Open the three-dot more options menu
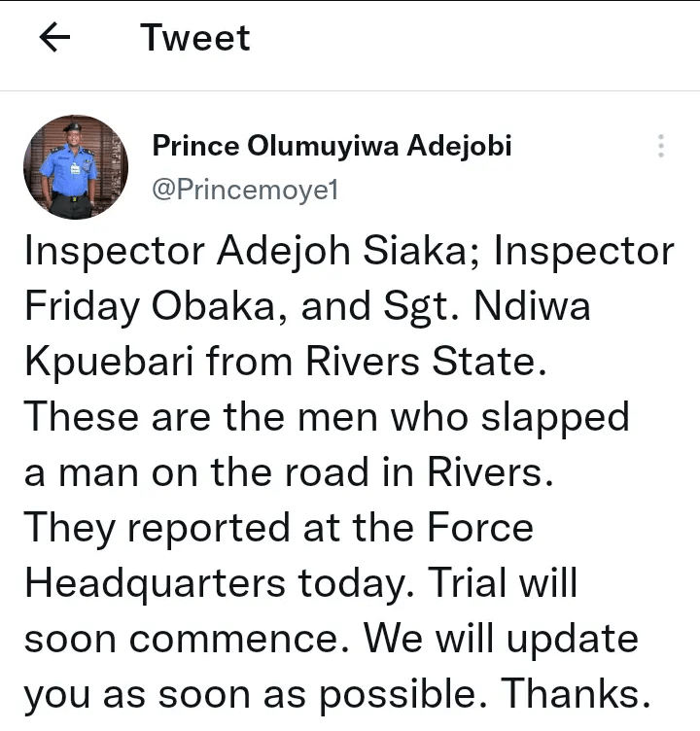The image size is (700, 731). (x=661, y=147)
